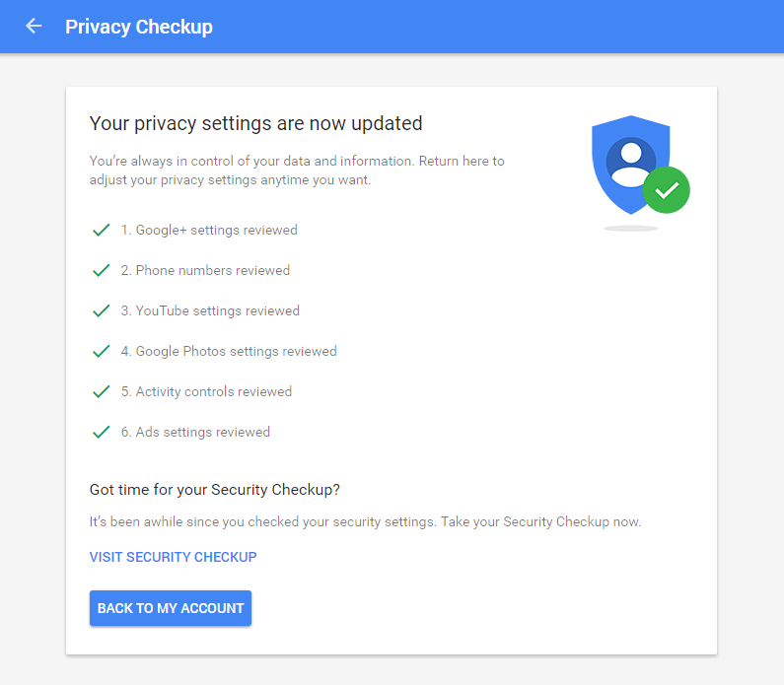784x685 pixels.
Task: Select step 5 Activity controls reviewed
Action: (206, 391)
